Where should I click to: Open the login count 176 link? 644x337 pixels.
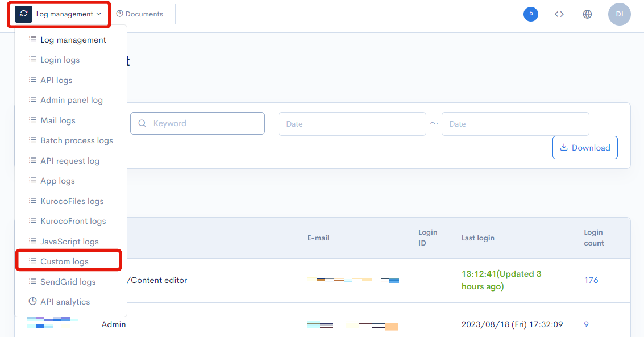[x=591, y=280]
